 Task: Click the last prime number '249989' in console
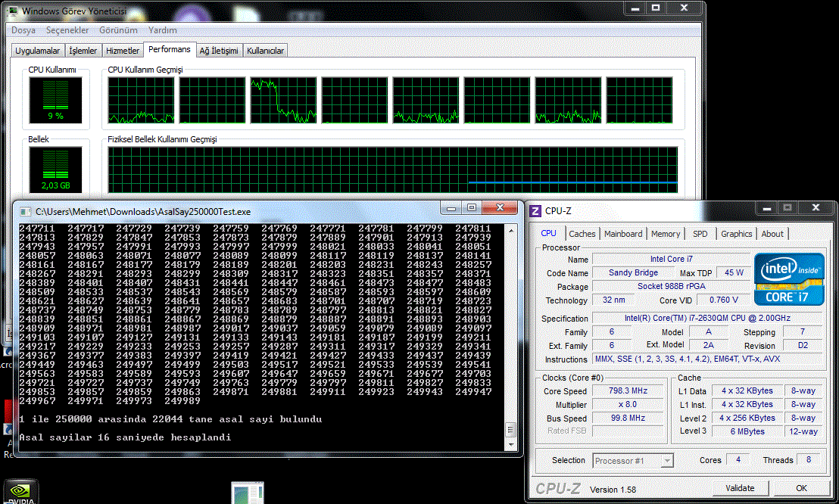tap(182, 401)
